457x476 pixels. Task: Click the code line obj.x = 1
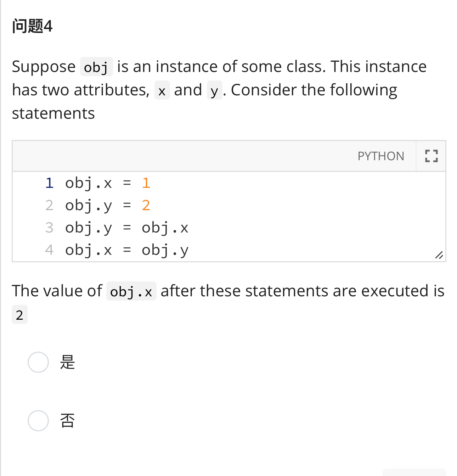pos(108,183)
